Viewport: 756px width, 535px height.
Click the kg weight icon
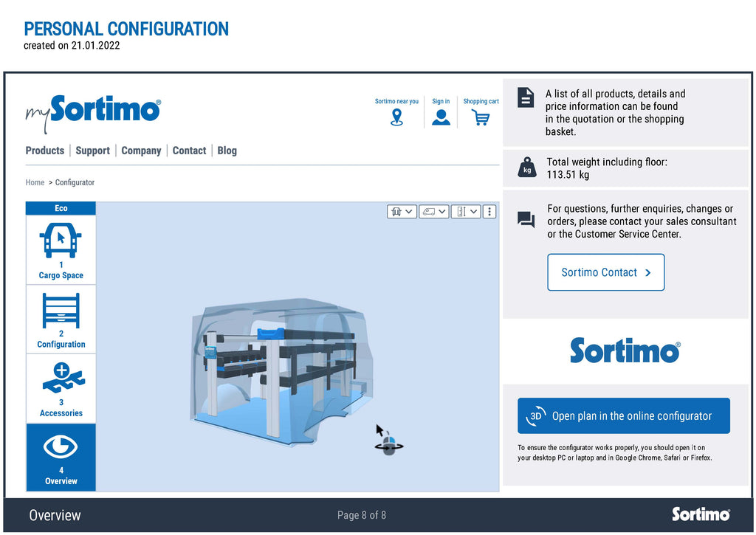[x=527, y=168]
